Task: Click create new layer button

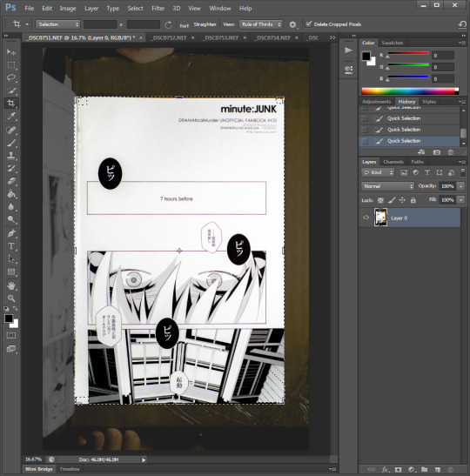Action: tap(438, 470)
